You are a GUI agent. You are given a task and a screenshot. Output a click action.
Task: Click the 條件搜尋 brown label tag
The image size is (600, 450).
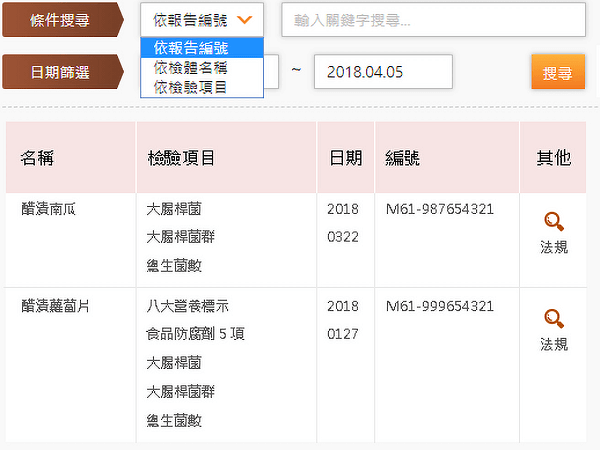click(x=62, y=19)
